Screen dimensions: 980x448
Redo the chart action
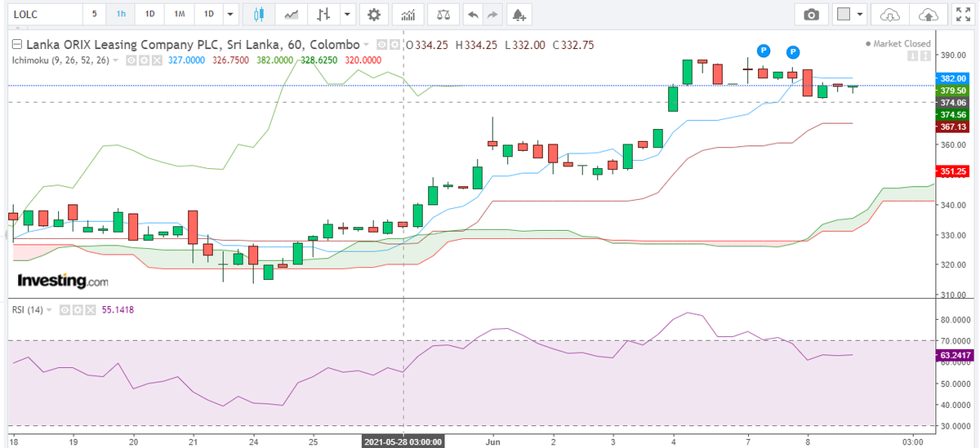point(492,15)
